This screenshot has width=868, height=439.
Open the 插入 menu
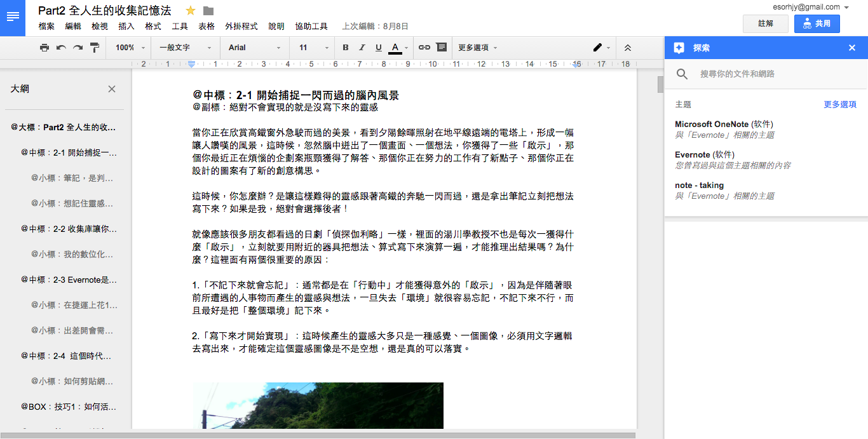pyautogui.click(x=126, y=27)
